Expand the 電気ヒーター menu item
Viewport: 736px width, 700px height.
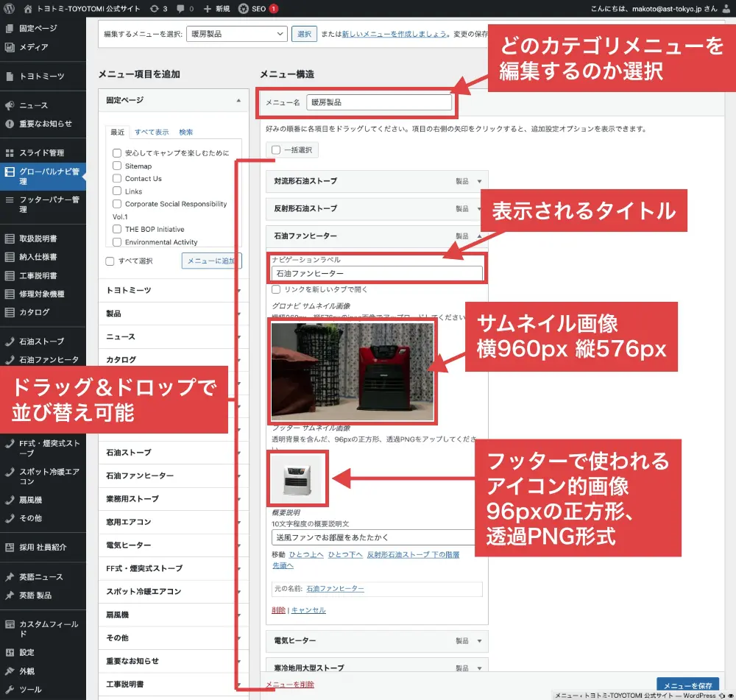tap(479, 641)
